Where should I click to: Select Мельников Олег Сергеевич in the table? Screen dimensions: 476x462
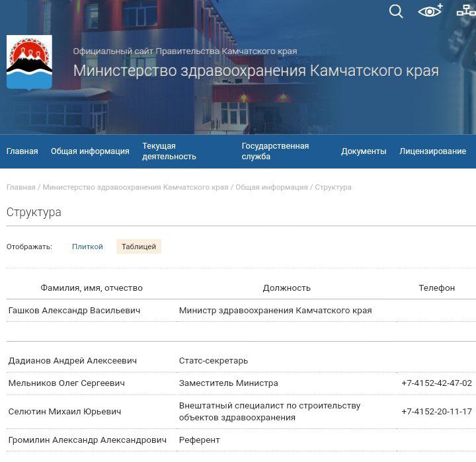(x=66, y=383)
